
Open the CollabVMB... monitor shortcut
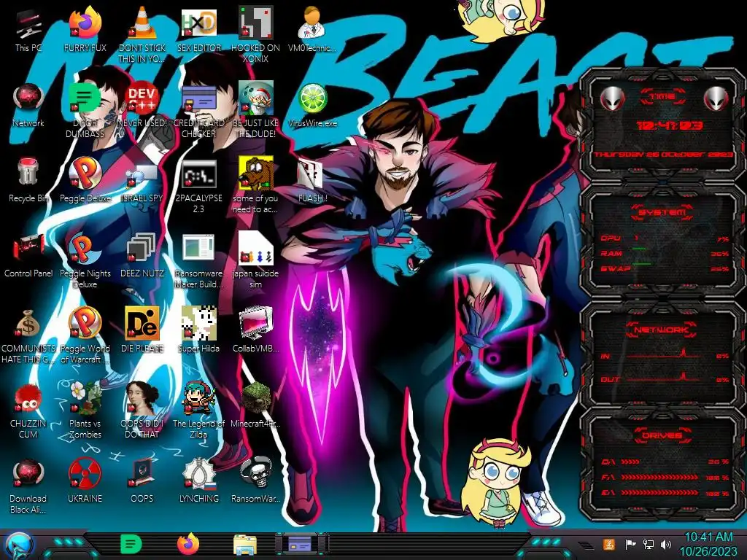pos(255,331)
